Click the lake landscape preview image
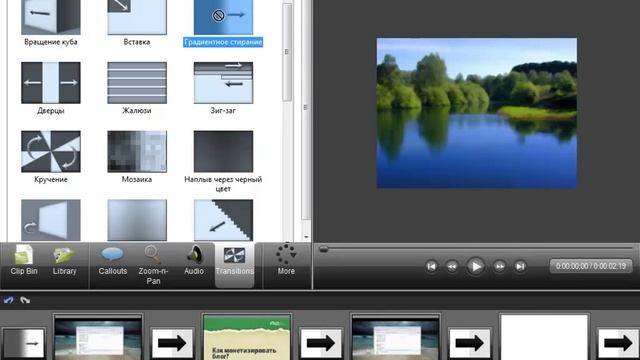Viewport: 640px width, 360px height. (x=477, y=113)
